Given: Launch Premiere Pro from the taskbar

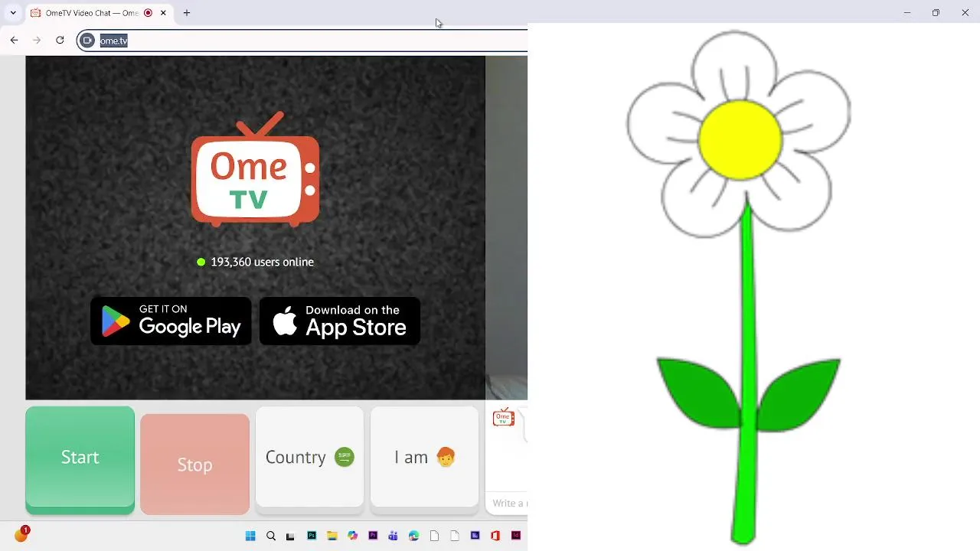Looking at the screenshot, I should point(373,536).
